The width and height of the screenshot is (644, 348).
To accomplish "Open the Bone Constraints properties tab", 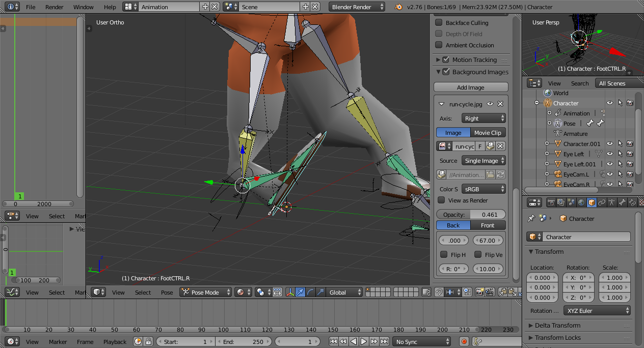I will pos(632,202).
